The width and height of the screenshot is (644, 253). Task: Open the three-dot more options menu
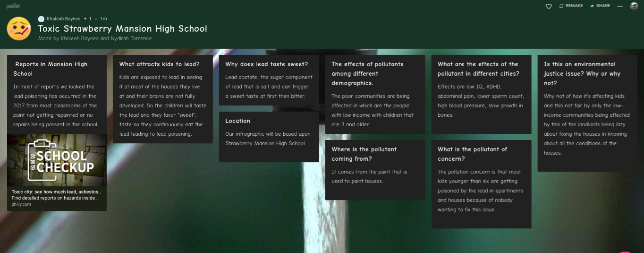pos(620,6)
